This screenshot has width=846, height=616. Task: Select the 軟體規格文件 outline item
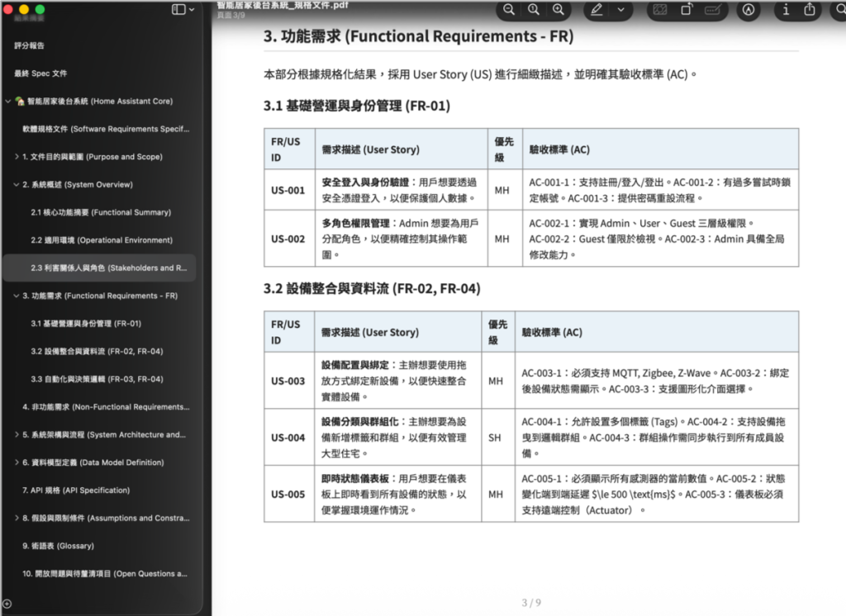pos(106,129)
